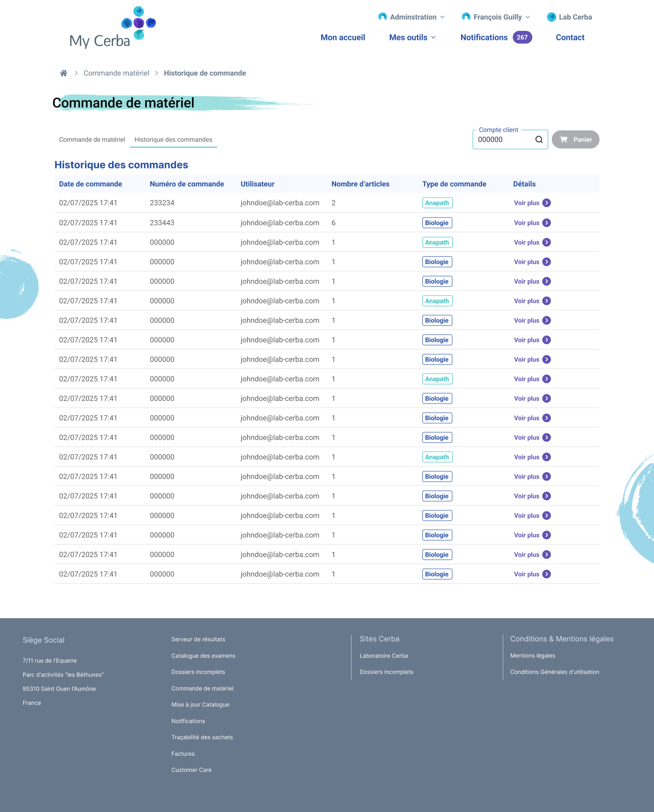Open Conditions Générales d'utilisation link
The width and height of the screenshot is (654, 812).
[x=555, y=672]
